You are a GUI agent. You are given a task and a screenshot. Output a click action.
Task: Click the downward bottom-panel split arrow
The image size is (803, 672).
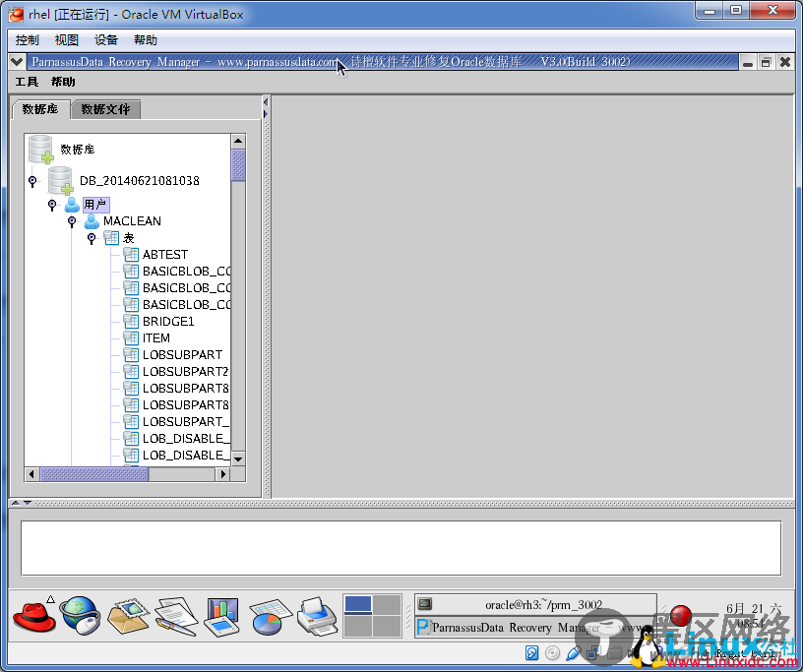point(28,503)
